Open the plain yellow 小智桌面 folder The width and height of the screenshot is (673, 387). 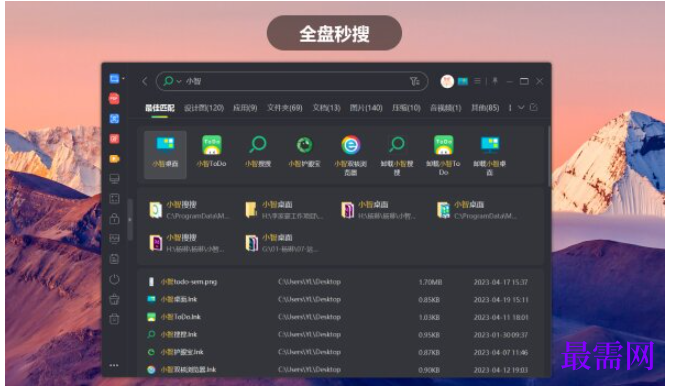pos(284,210)
